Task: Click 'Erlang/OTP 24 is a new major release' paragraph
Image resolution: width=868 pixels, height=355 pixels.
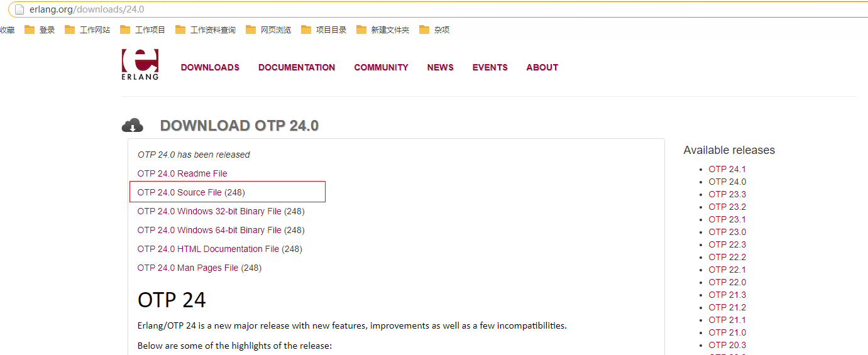Action: [352, 325]
